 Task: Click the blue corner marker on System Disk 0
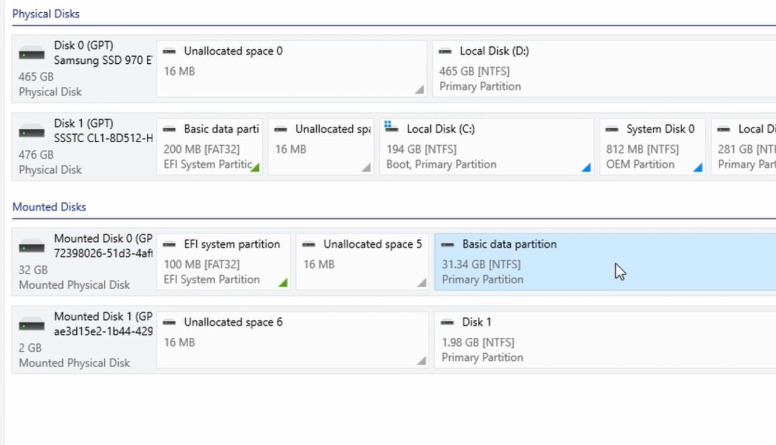click(698, 167)
